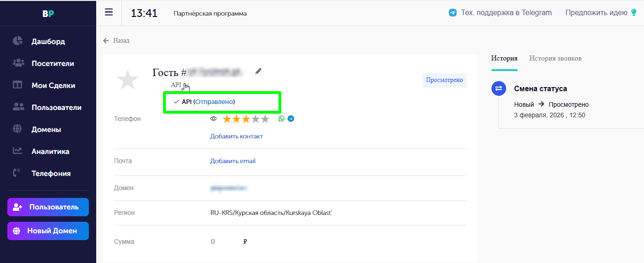
Task: Open the blurred domain link
Action: tap(229, 188)
